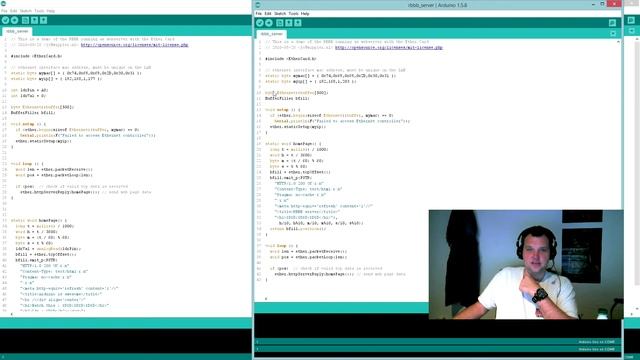Click right window title 'rbbb_server | Arduino 1.5.8'
The image size is (640, 360).
(437, 5)
